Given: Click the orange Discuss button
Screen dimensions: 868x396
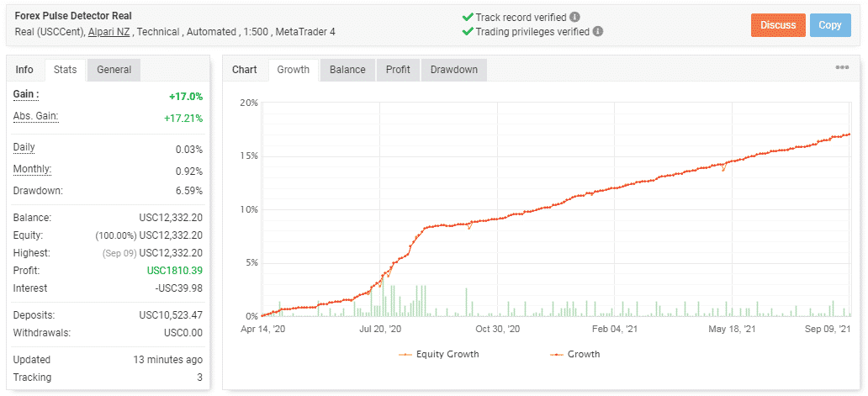Looking at the screenshot, I should (x=778, y=25).
